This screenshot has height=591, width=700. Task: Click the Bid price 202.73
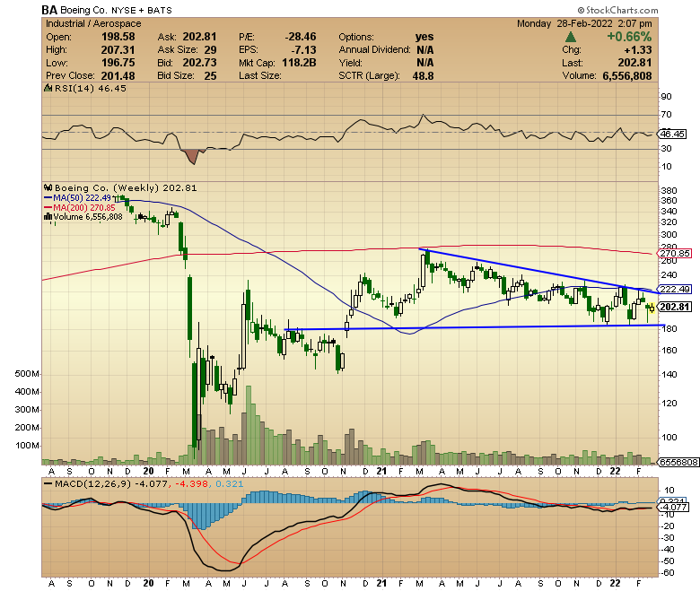[x=199, y=63]
